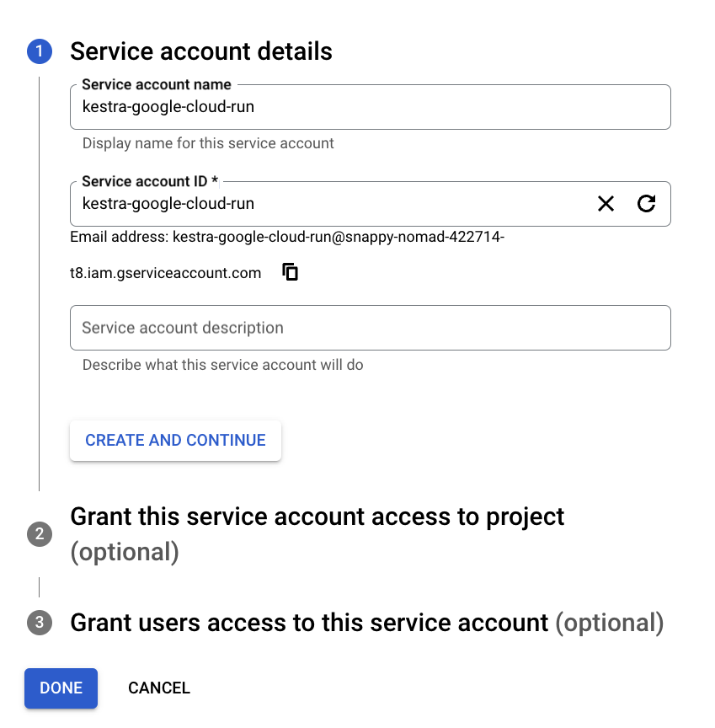
Task: Copy the service account email address
Action: 291,272
